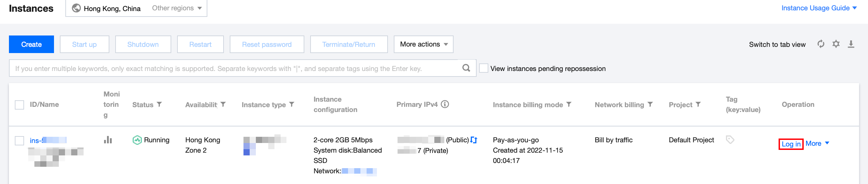Click the Primary IPv4 info icon
868x184 pixels.
click(445, 104)
